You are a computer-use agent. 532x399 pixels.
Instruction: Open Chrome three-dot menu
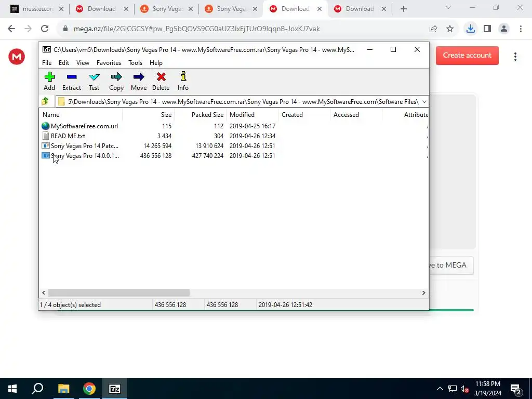[521, 29]
